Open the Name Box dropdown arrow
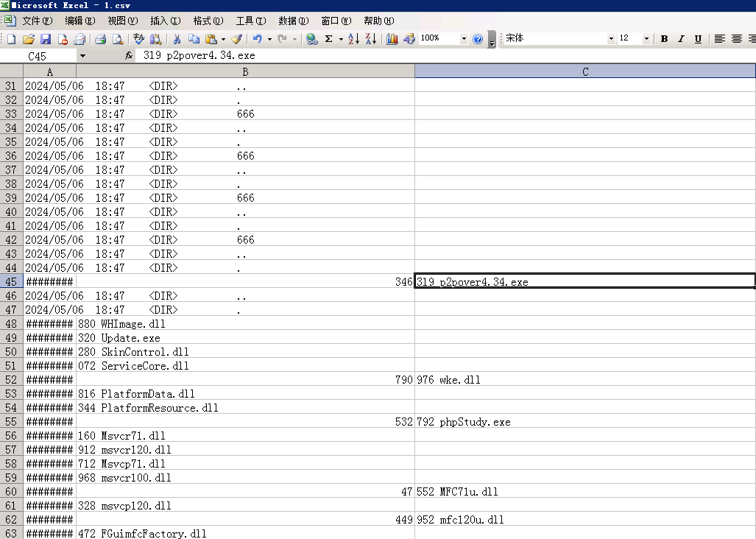 [82, 56]
